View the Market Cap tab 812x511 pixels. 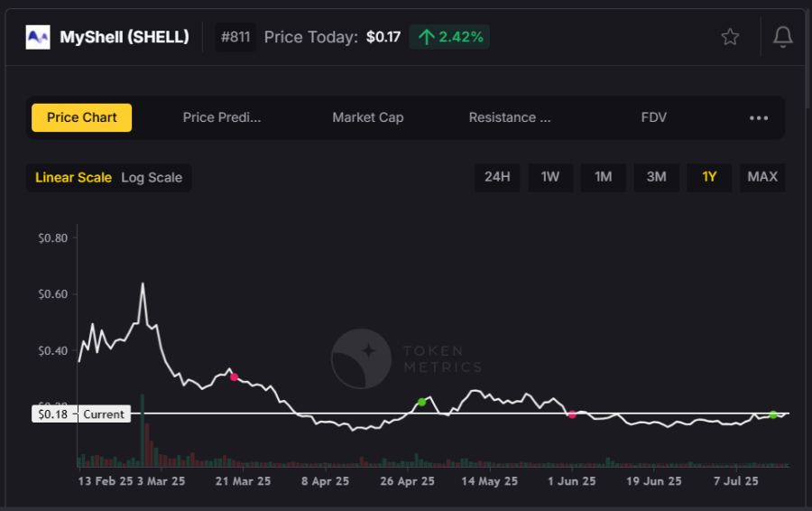point(368,117)
